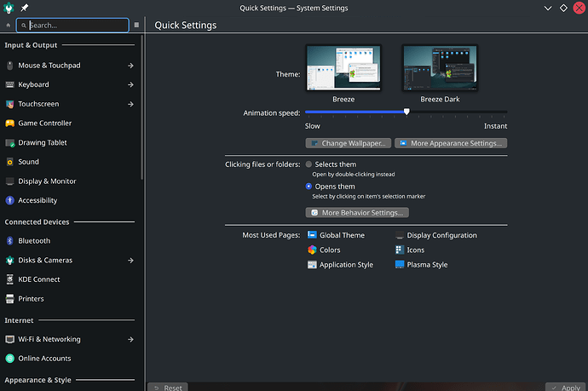This screenshot has width=588, height=391.
Task: Click the Disks & Cameras icon
Action: point(10,260)
